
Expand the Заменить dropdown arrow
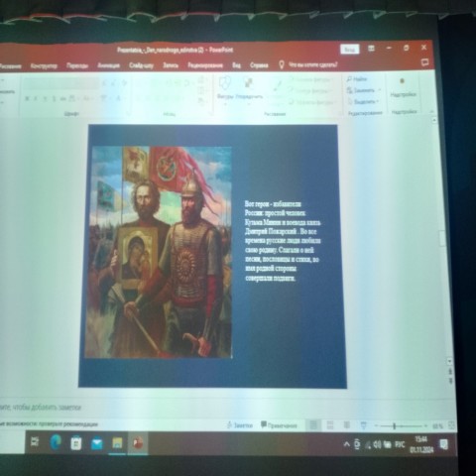(x=380, y=90)
